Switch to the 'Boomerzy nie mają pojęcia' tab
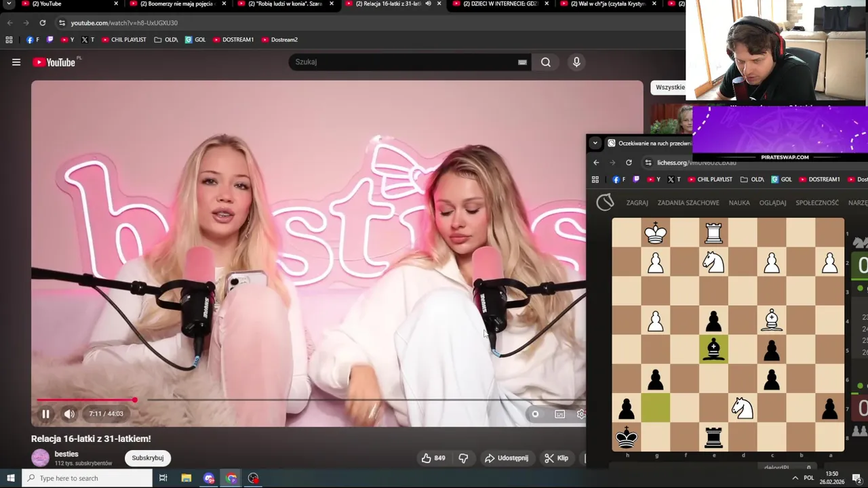 click(176, 4)
